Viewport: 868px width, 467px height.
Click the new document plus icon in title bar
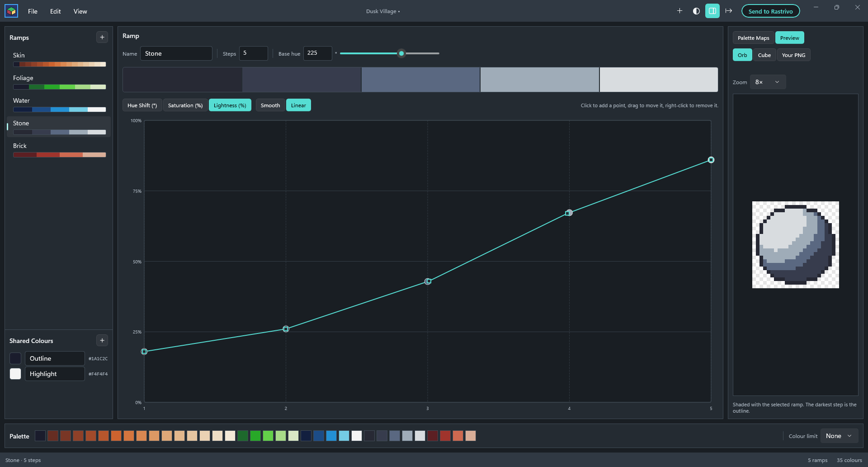pos(679,11)
